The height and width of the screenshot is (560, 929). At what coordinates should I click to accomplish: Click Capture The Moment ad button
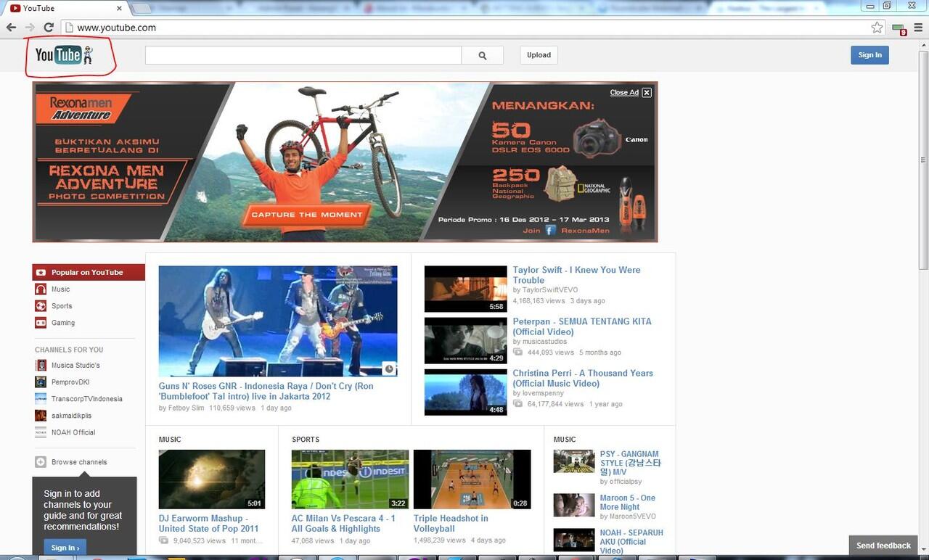[307, 215]
